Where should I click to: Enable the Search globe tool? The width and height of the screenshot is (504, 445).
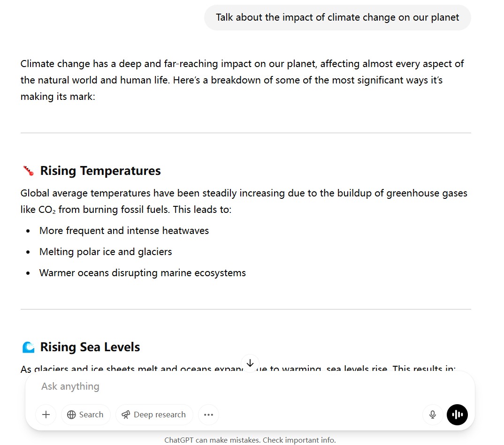tap(85, 415)
